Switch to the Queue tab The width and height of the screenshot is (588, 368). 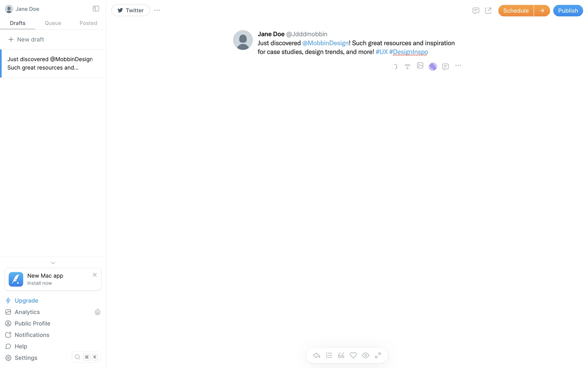(x=53, y=23)
